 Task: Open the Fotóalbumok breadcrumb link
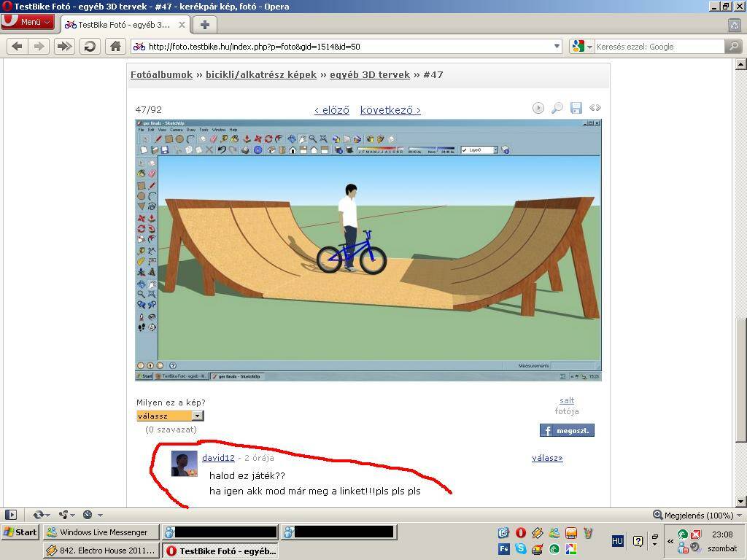(161, 75)
